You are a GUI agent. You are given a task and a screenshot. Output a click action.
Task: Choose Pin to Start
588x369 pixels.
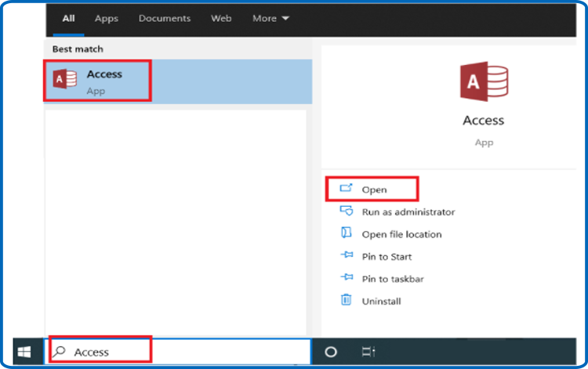pyautogui.click(x=387, y=257)
